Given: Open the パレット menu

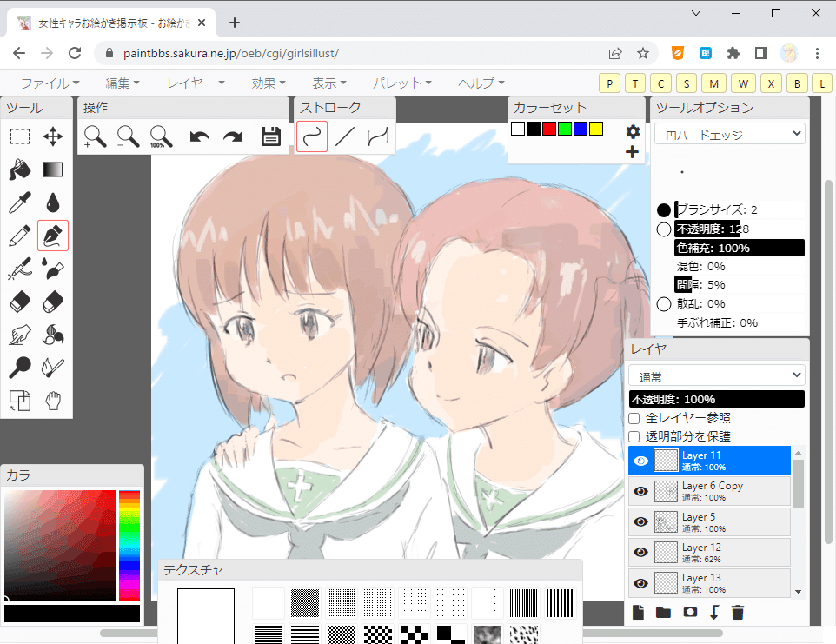Looking at the screenshot, I should pos(402,83).
